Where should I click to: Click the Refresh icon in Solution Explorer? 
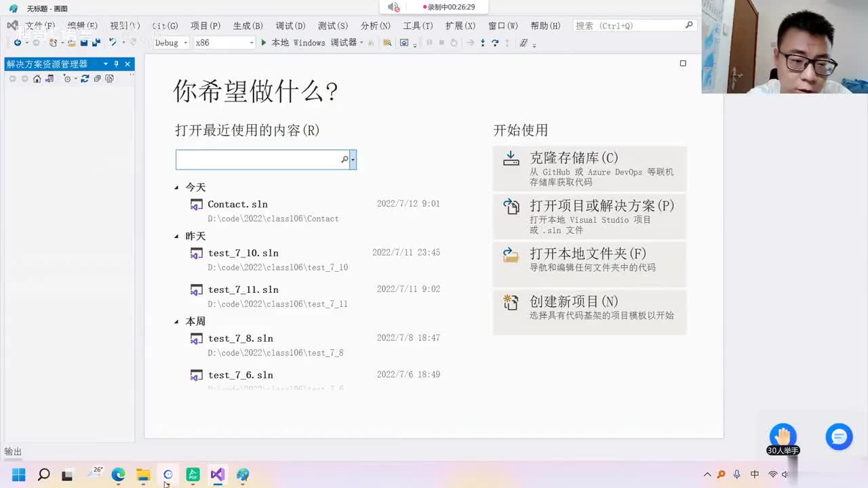click(85, 79)
